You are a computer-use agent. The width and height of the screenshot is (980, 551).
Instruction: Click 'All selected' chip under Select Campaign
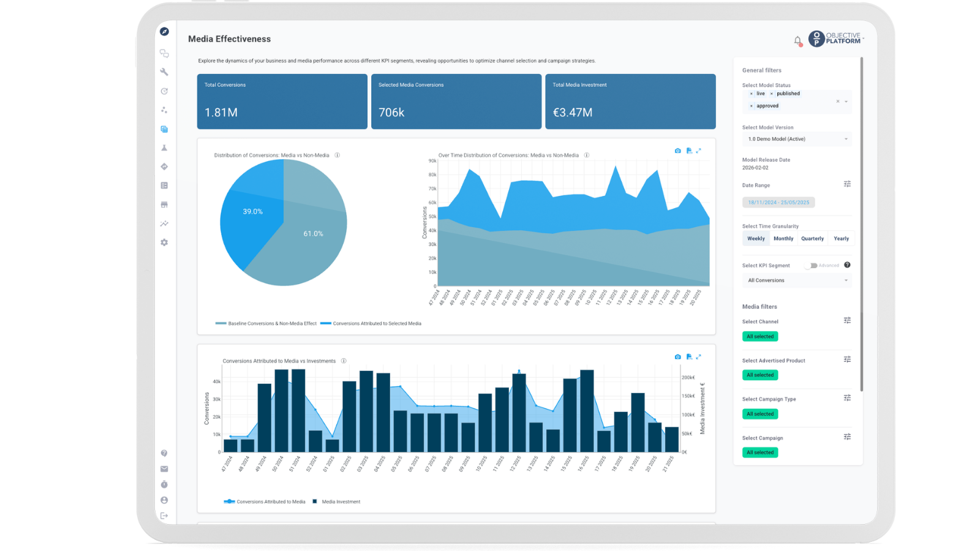click(x=760, y=452)
